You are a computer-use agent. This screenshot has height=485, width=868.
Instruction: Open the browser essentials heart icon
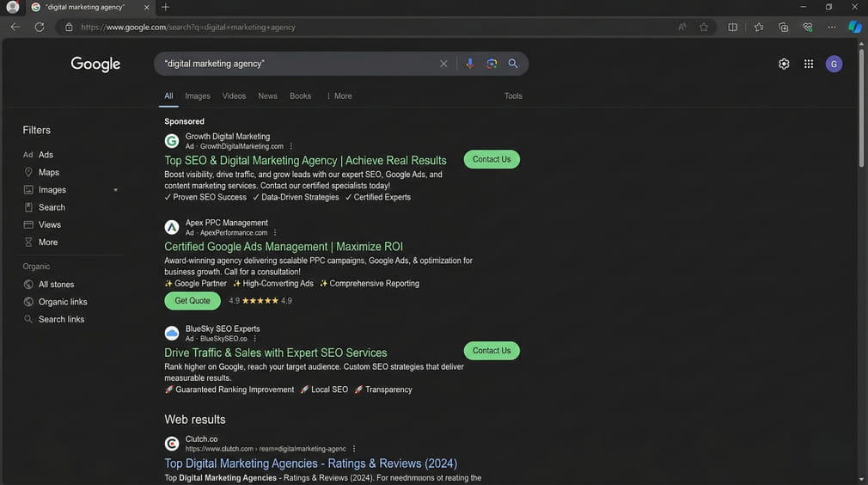(808, 27)
